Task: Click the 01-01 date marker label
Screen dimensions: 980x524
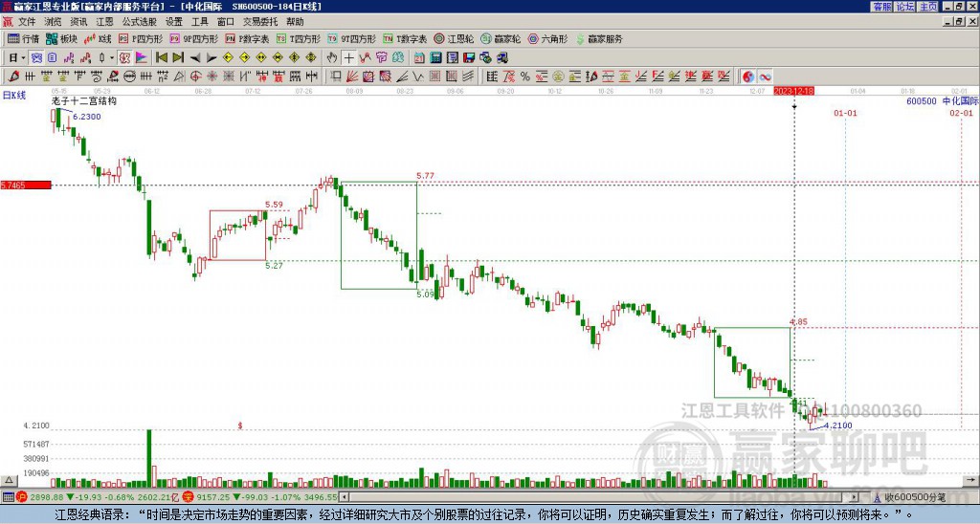Action: [x=845, y=113]
